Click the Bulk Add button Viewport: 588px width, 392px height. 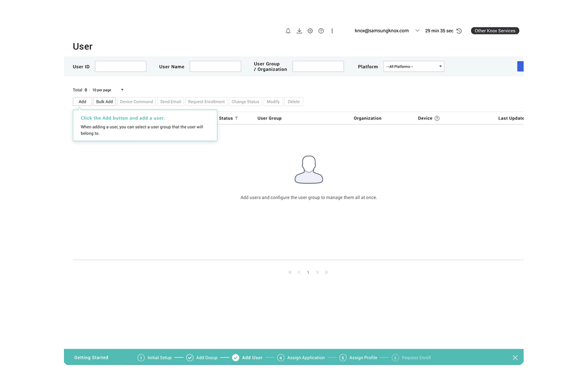tap(104, 101)
